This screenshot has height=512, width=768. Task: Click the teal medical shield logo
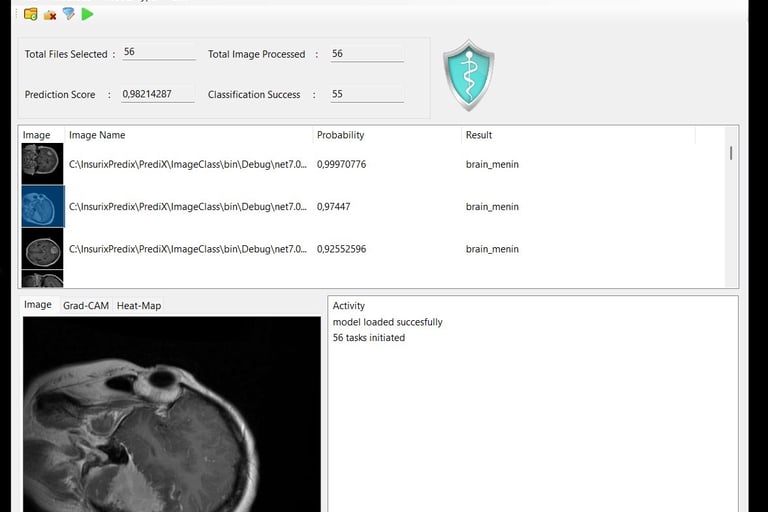coord(469,75)
